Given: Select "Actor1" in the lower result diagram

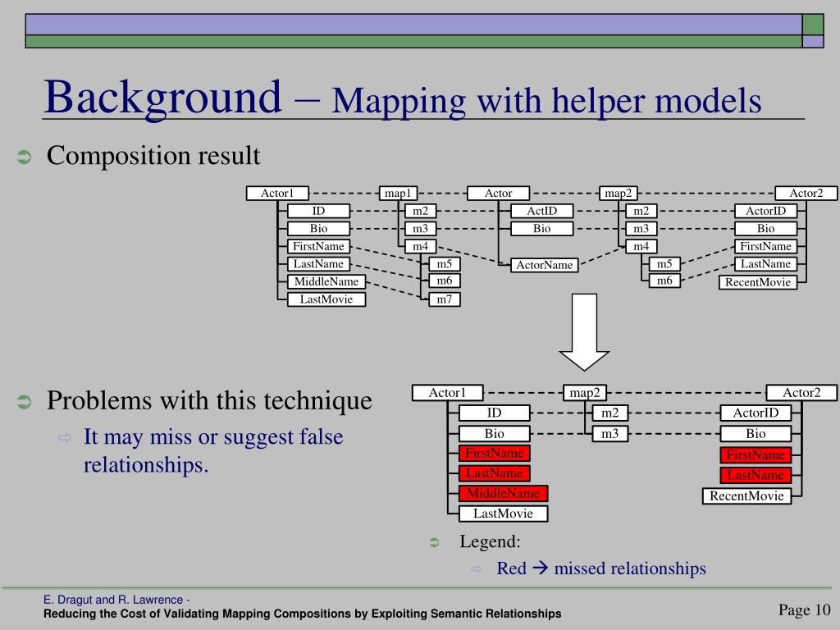Looking at the screenshot, I should [447, 393].
